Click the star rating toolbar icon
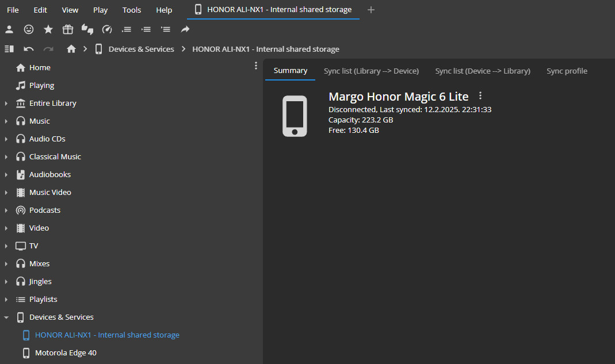Screen dimensions: 615x364 [48, 29]
